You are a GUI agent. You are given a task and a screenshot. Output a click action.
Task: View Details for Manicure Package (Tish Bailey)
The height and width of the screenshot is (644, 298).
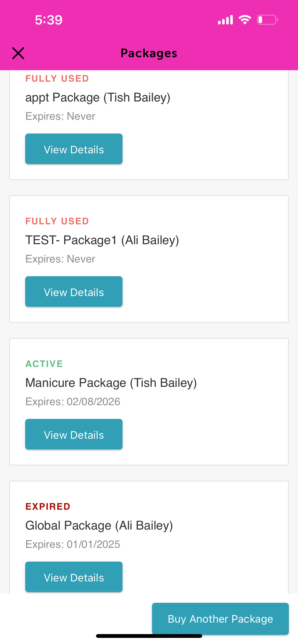click(74, 434)
